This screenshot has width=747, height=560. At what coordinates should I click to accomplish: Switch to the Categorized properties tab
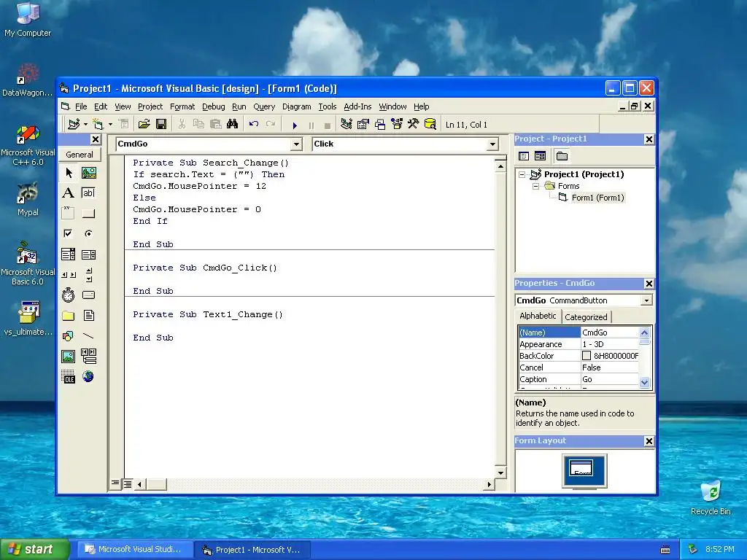[x=586, y=317]
